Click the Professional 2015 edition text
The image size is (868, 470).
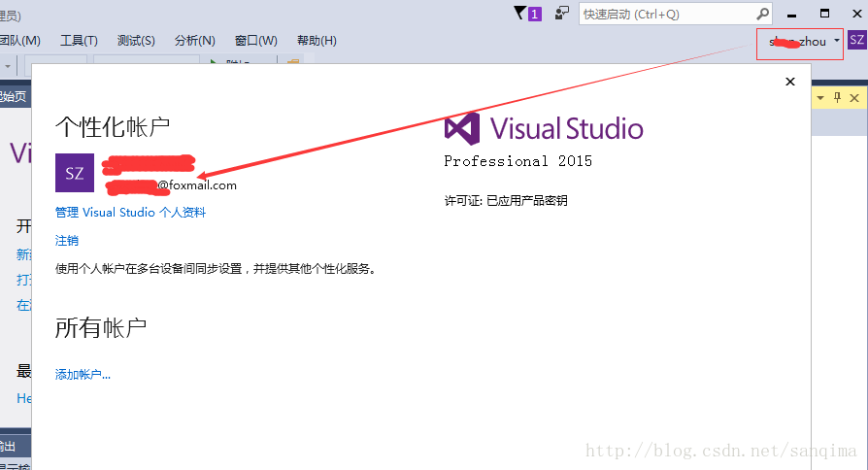click(x=518, y=161)
